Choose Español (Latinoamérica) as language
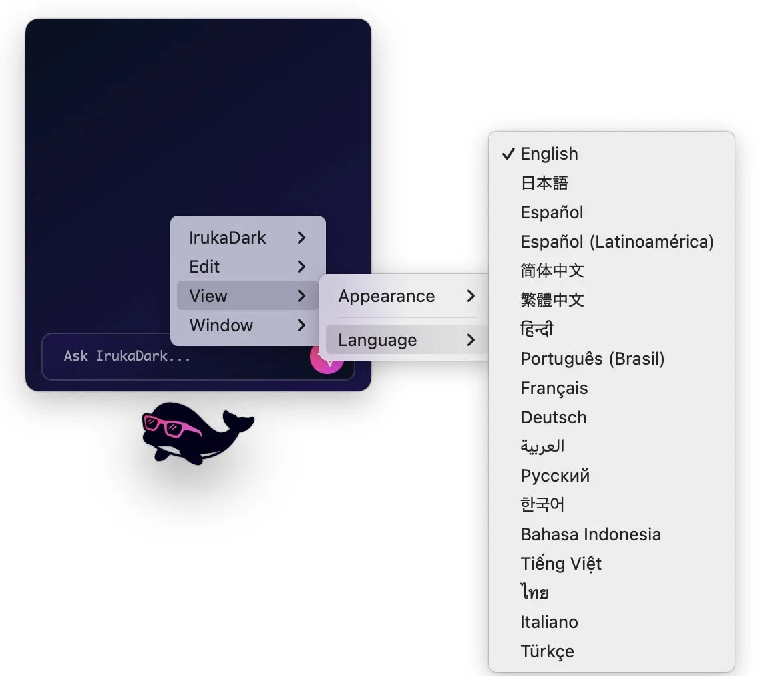The image size is (784, 676). point(616,242)
